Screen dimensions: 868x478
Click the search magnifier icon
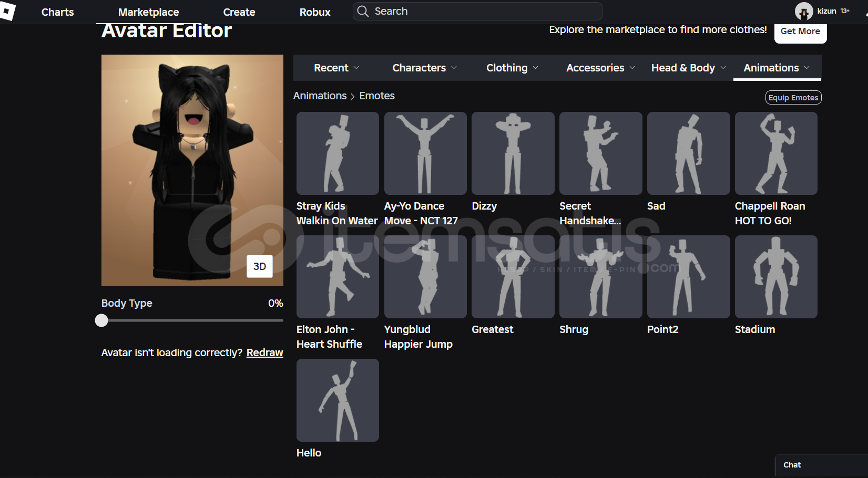pos(363,11)
